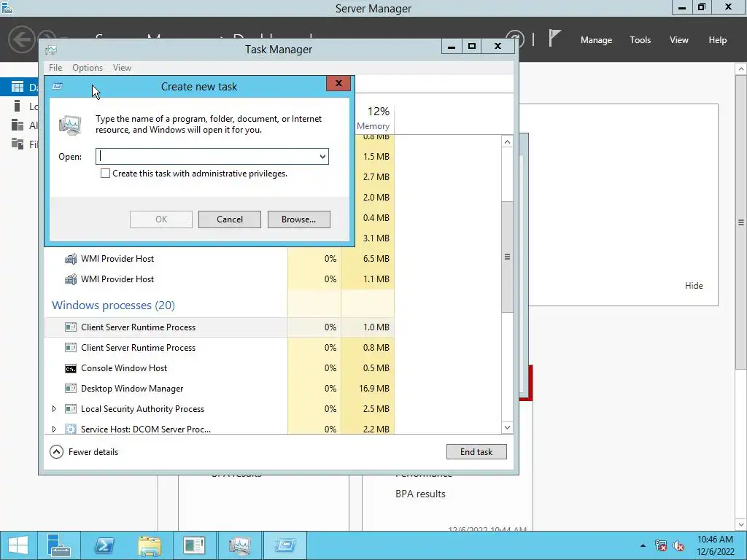Open the File and Storage Services sidebar icon
The height and width of the screenshot is (560, 747).
pos(18,144)
